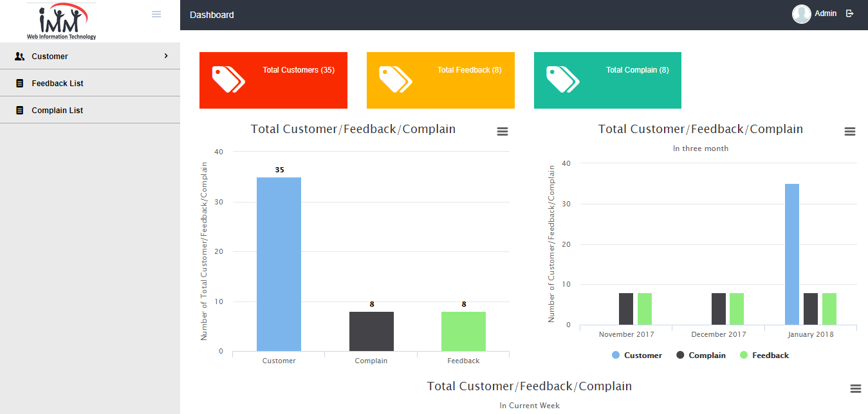The height and width of the screenshot is (414, 868).
Task: Click the Admin profile avatar
Action: tap(801, 14)
